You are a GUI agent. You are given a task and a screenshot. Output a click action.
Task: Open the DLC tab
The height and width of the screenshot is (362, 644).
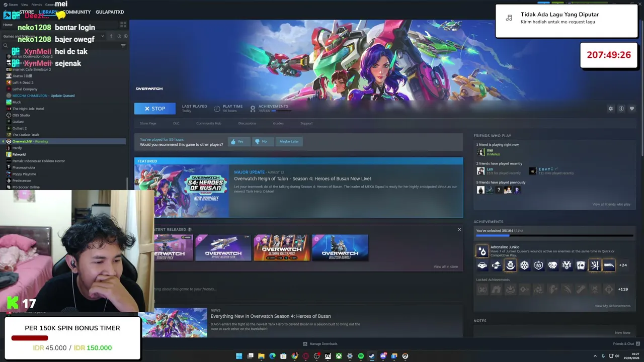176,123
